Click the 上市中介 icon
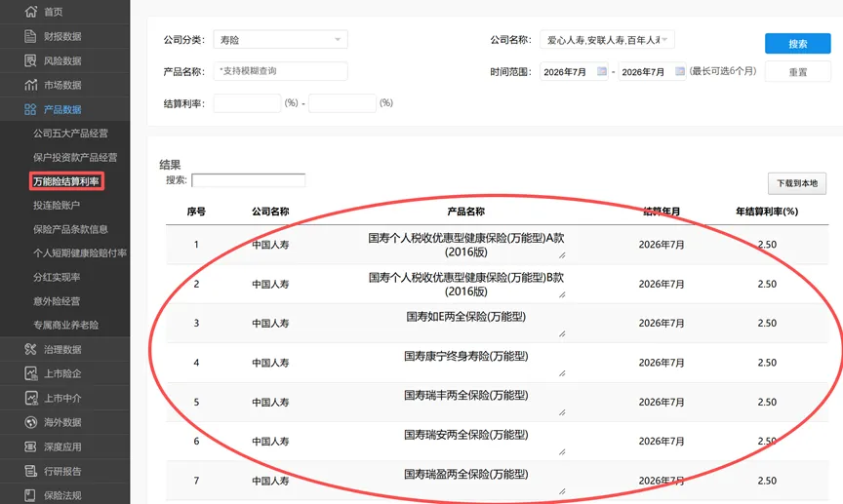The width and height of the screenshot is (843, 504). click(x=30, y=398)
